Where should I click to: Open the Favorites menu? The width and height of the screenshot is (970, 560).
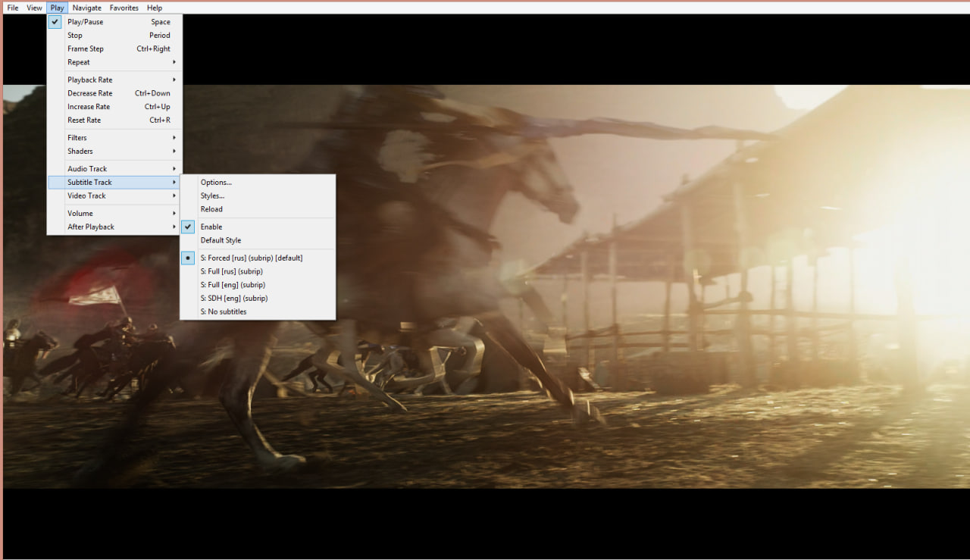pyautogui.click(x=124, y=7)
